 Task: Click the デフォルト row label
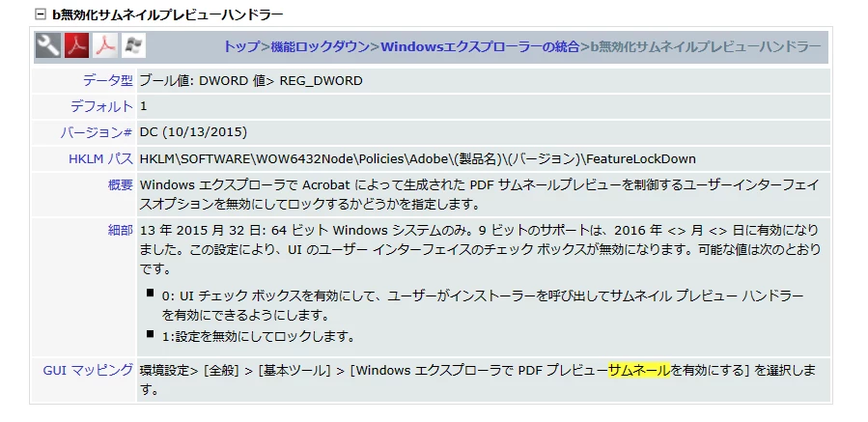click(x=101, y=106)
